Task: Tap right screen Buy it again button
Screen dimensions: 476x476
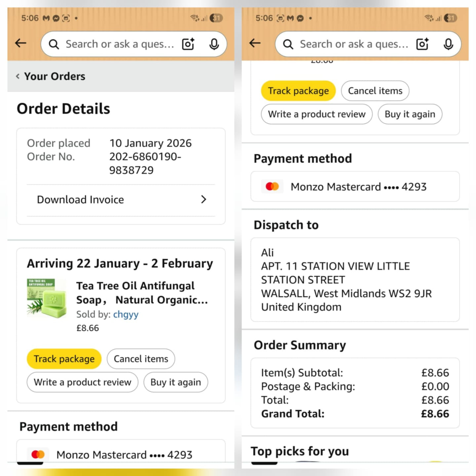Action: 410,114
